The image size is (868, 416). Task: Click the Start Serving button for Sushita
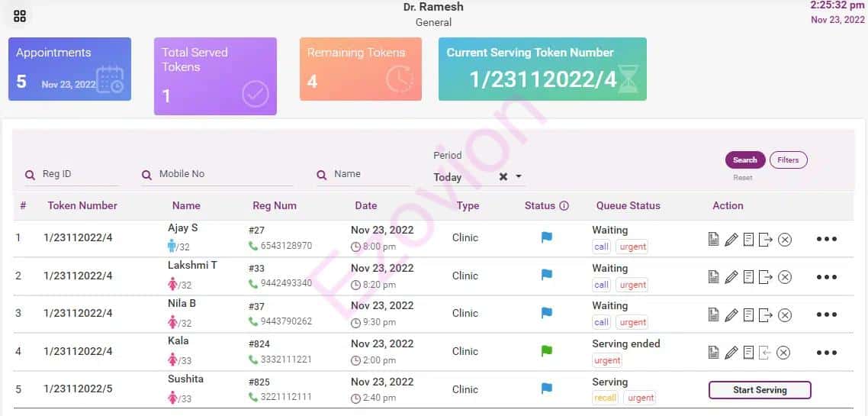point(760,390)
